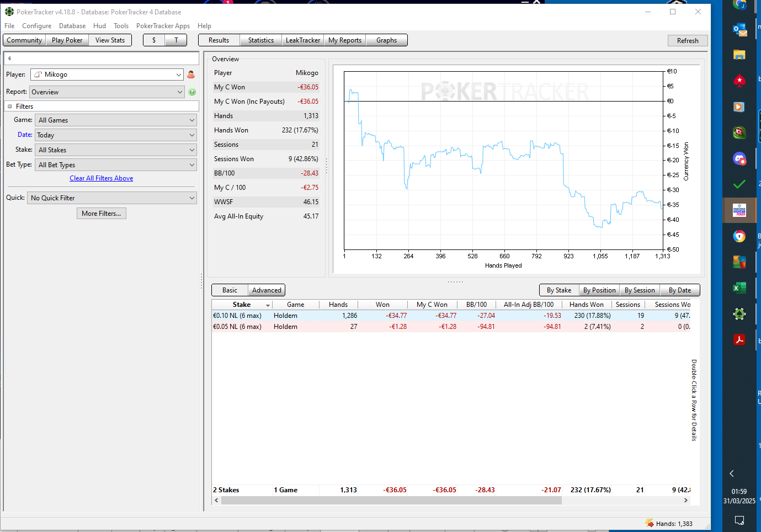Open the File menu
The image size is (761, 532).
click(x=9, y=26)
